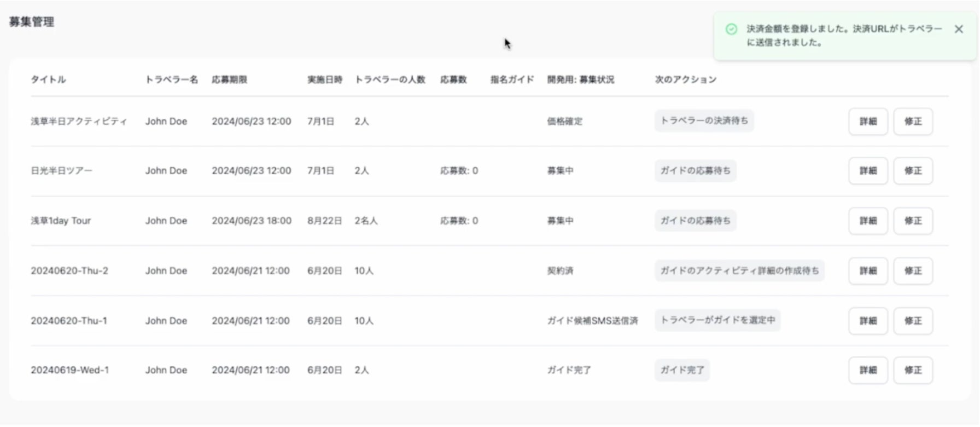Click 修正 for 20240620-Thu-2
Viewport: 980px width, 427px height.
pos(913,270)
